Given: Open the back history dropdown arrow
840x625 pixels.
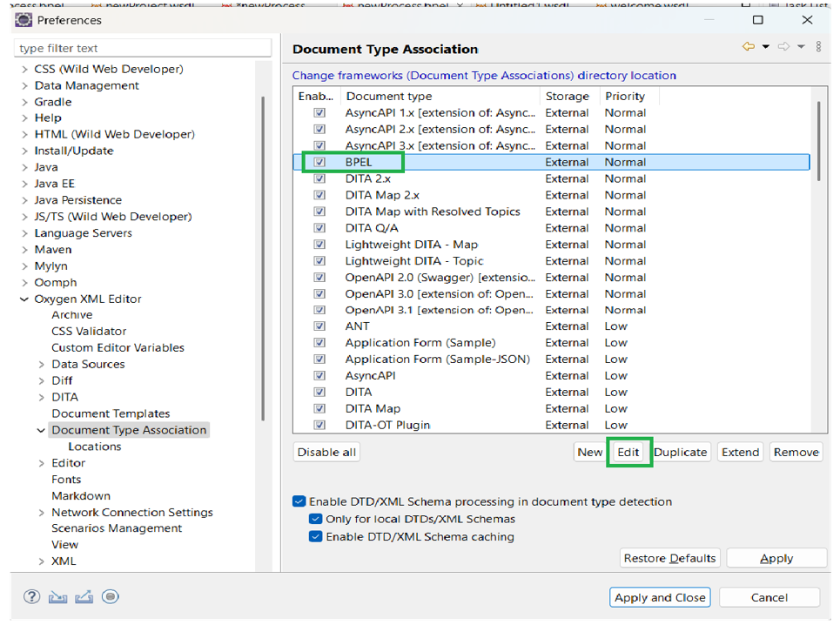Looking at the screenshot, I should tap(765, 47).
